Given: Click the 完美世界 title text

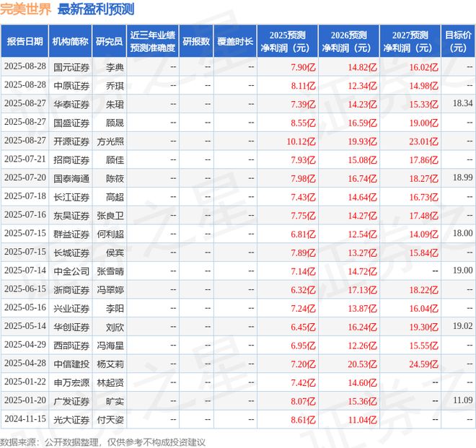Looking at the screenshot, I should coord(26,9).
